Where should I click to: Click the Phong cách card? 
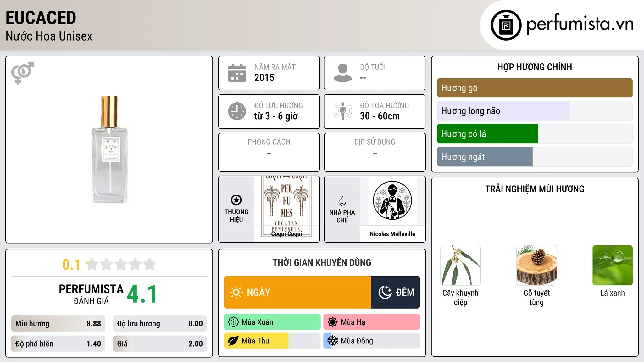[269, 152]
